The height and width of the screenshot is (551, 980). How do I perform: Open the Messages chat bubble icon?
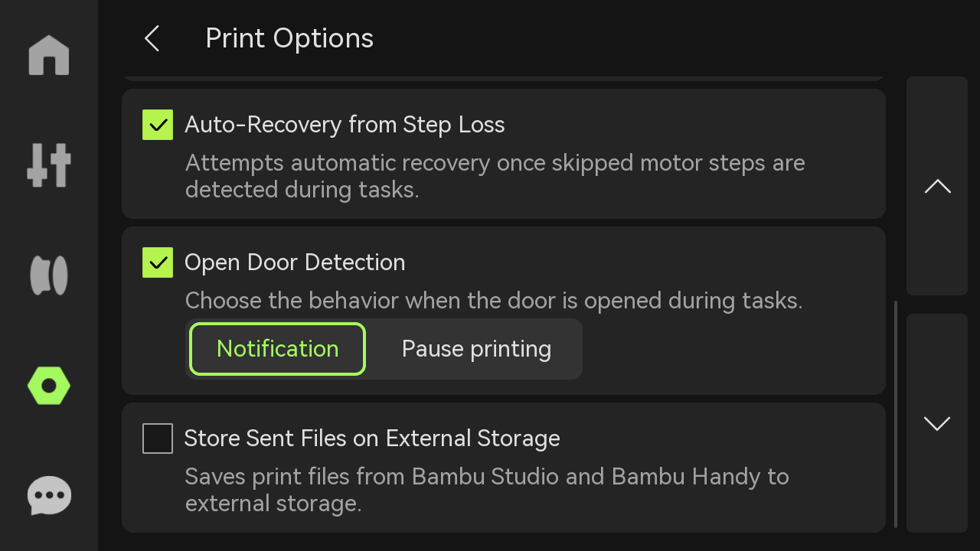[x=49, y=496]
